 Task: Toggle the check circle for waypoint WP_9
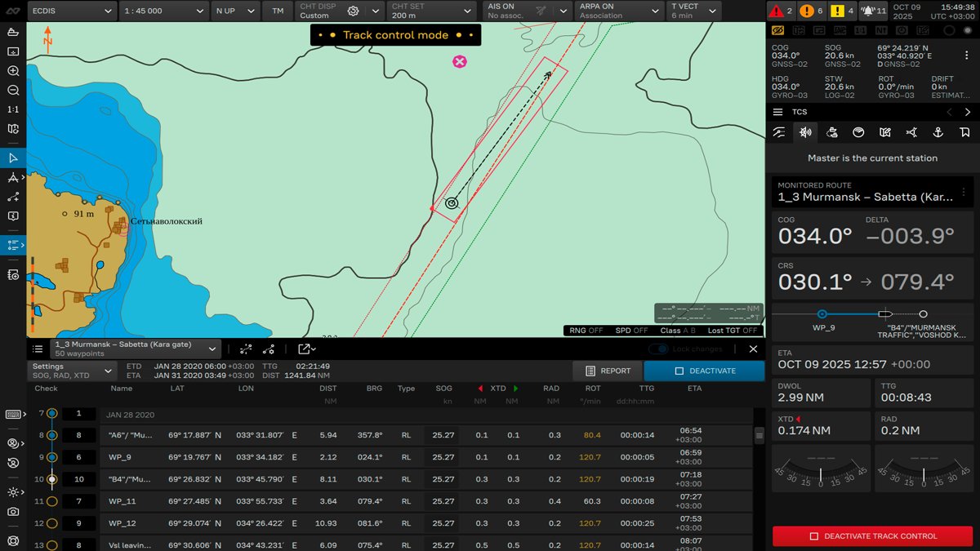click(52, 457)
